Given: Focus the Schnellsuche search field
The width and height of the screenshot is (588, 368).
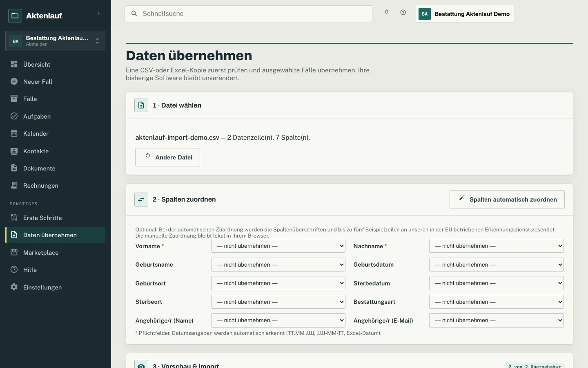Looking at the screenshot, I should [248, 13].
